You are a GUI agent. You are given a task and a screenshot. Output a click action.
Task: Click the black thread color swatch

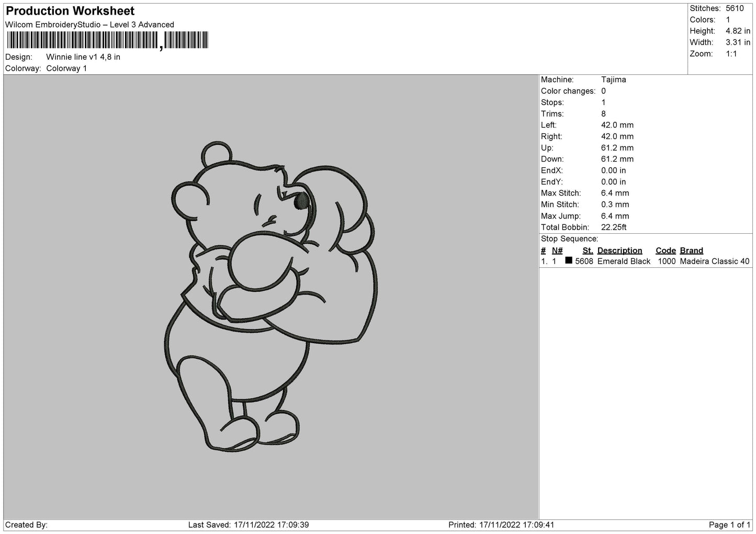[569, 260]
